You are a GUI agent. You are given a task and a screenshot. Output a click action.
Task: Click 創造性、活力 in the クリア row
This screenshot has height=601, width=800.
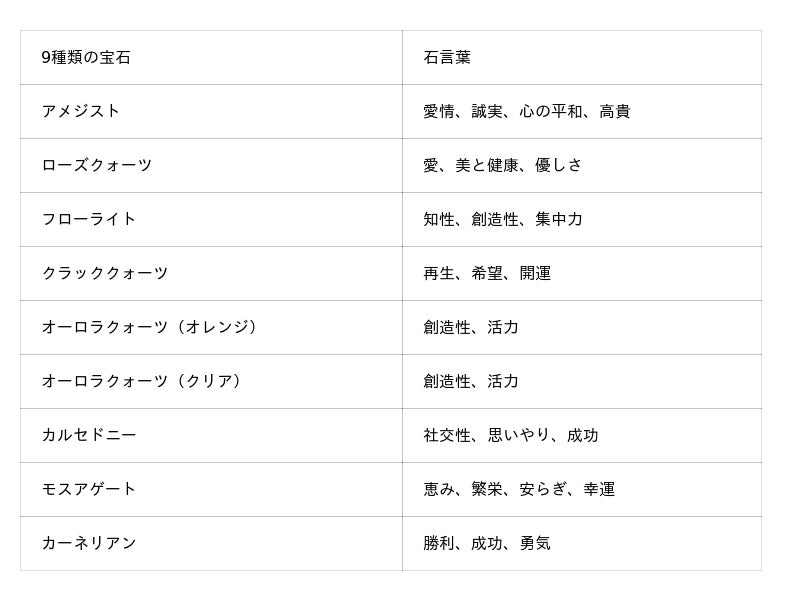[x=471, y=382]
